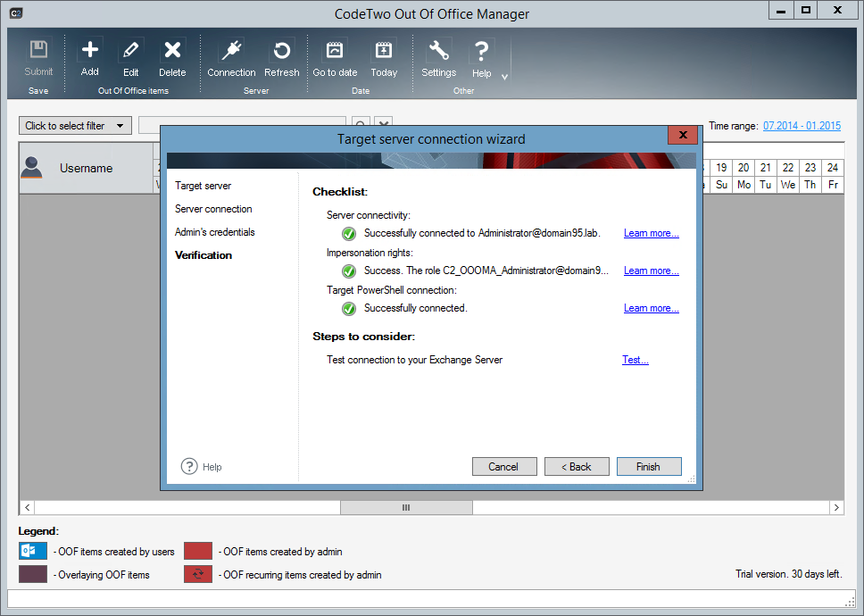Screen dimensions: 864x616
Task: Click the blue 'OOF items created by users' swatch
Action: (x=33, y=551)
